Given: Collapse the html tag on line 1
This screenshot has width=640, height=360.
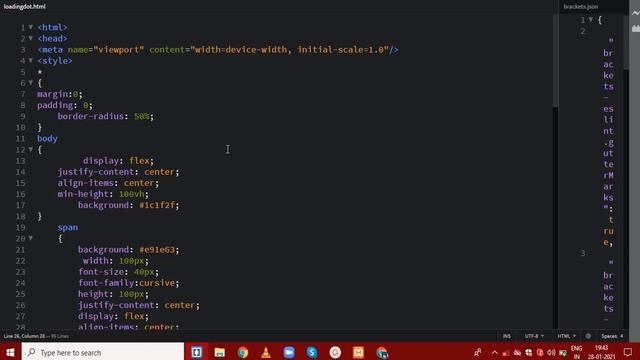Looking at the screenshot, I should click(x=31, y=27).
